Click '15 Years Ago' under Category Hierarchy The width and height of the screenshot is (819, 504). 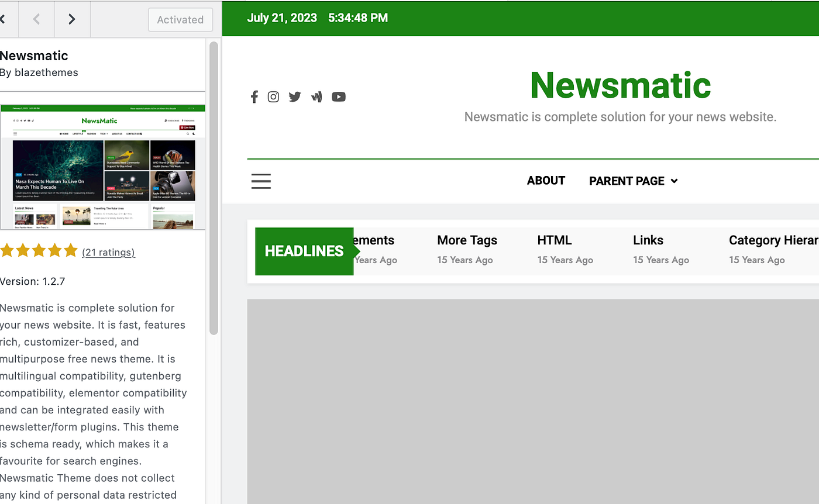point(757,260)
